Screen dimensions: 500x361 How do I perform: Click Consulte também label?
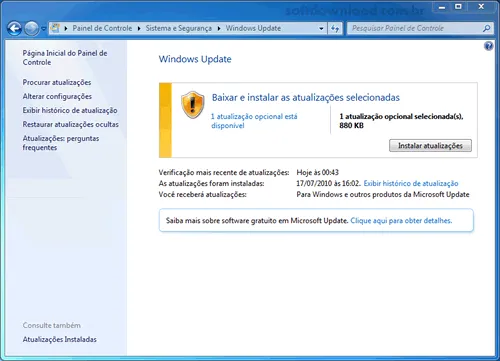coord(51,325)
